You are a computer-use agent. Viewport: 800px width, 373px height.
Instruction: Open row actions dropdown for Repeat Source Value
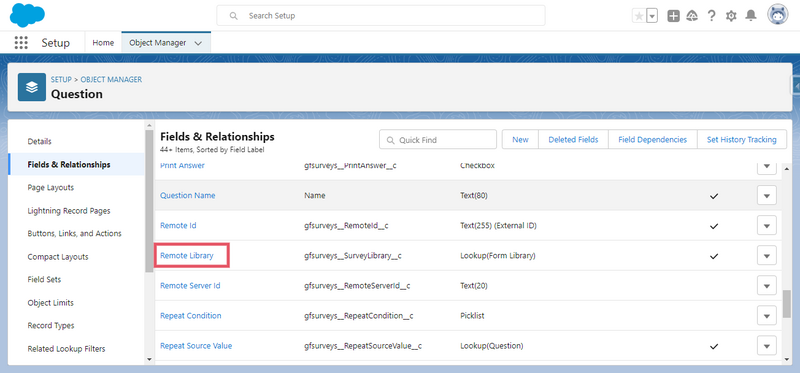pyautogui.click(x=766, y=346)
